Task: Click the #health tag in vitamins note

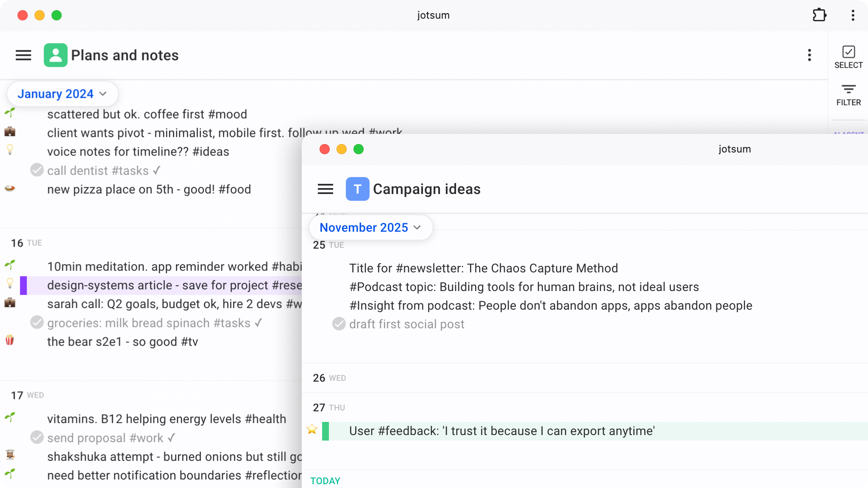Action: tap(266, 419)
